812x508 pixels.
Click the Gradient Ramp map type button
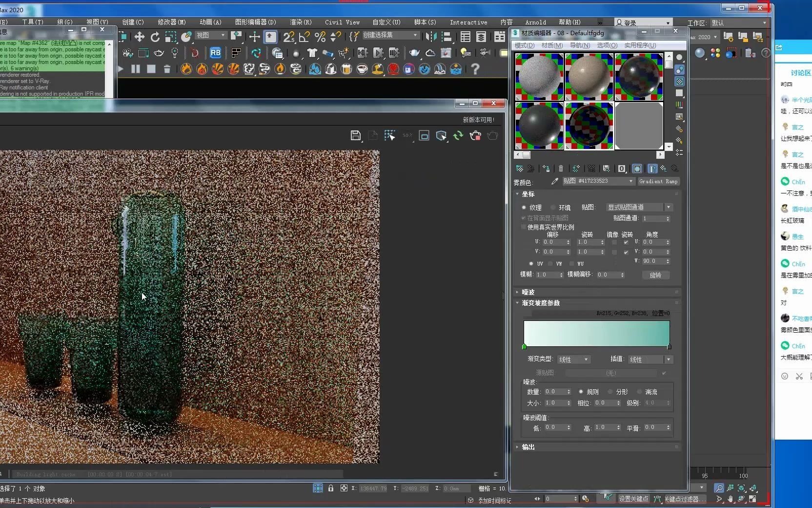(x=658, y=181)
